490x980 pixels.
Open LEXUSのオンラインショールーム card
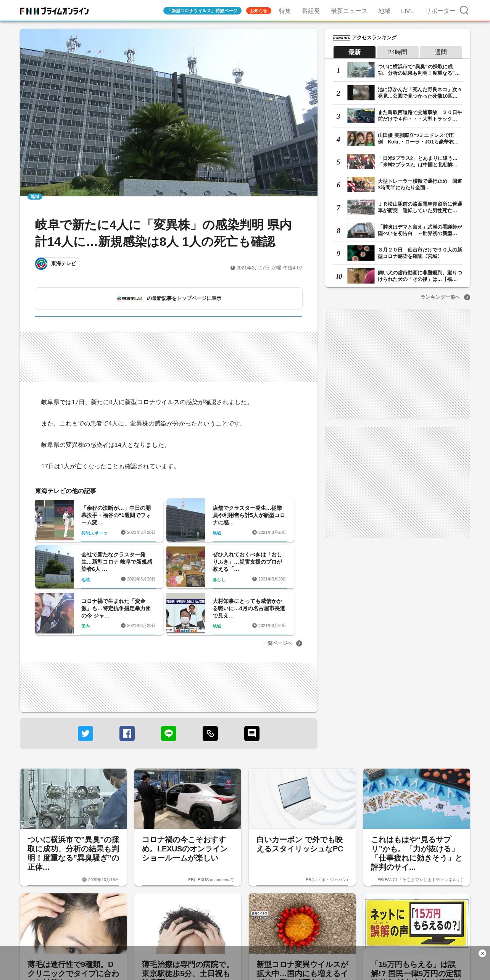(188, 827)
